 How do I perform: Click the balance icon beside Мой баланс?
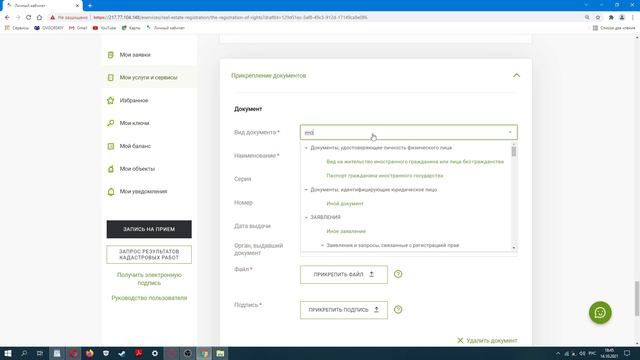pos(111,146)
